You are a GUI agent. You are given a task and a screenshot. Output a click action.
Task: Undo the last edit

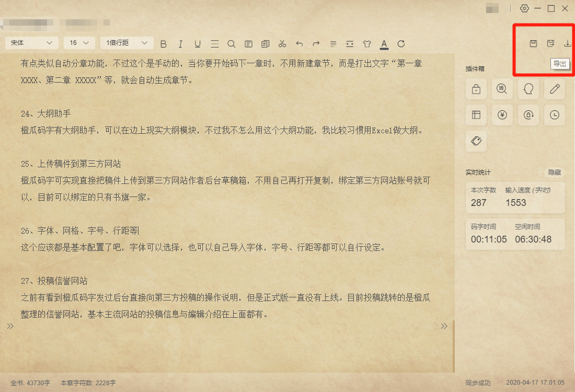[x=299, y=44]
